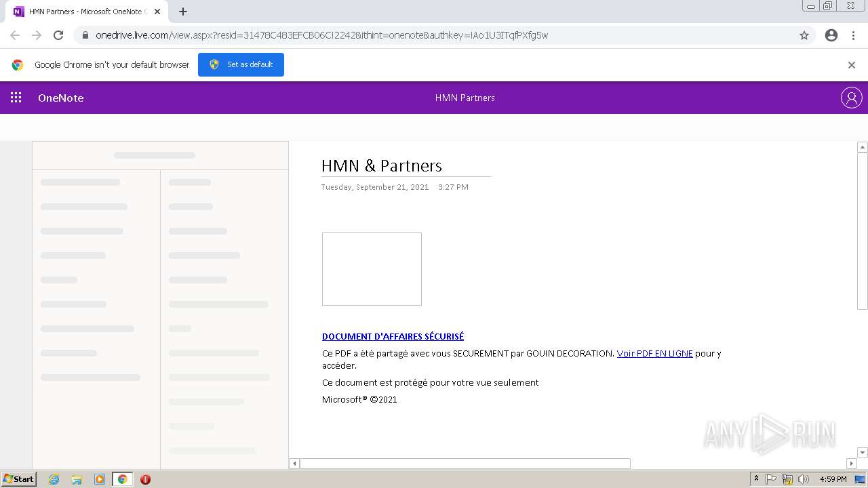Open File Explorer from the taskbar
868x488 pixels.
point(77,479)
